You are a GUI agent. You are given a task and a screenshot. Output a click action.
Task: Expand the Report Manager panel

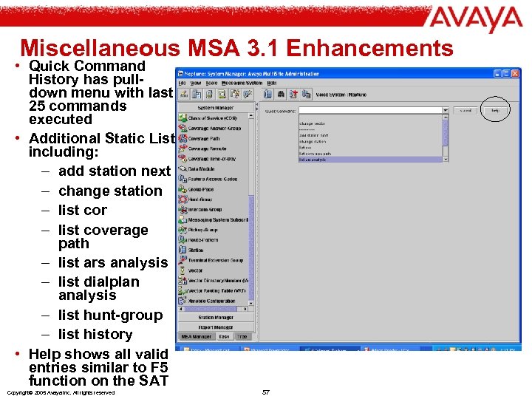point(216,327)
